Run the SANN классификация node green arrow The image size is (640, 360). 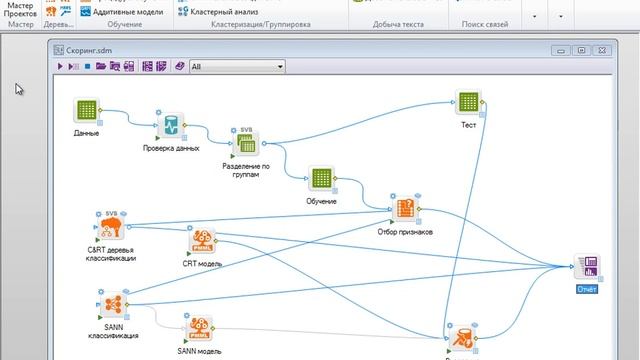point(100,317)
